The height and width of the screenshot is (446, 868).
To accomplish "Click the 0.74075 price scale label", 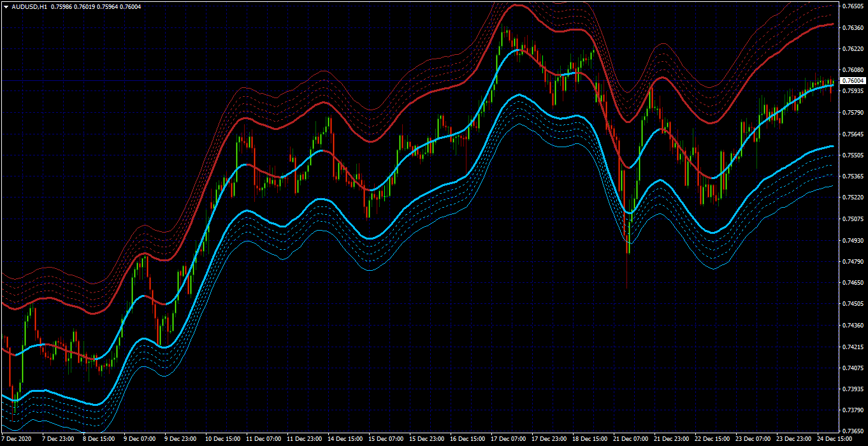I will (x=853, y=368).
